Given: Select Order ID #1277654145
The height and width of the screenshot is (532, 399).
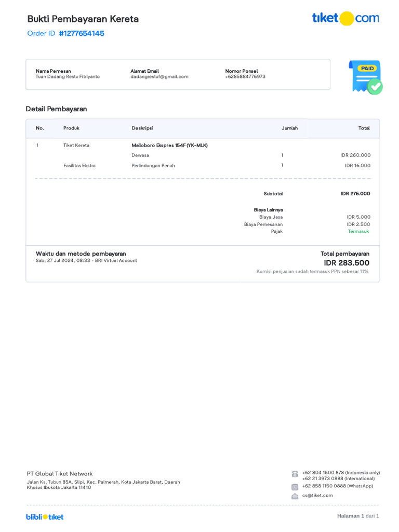Looking at the screenshot, I should coord(66,33).
